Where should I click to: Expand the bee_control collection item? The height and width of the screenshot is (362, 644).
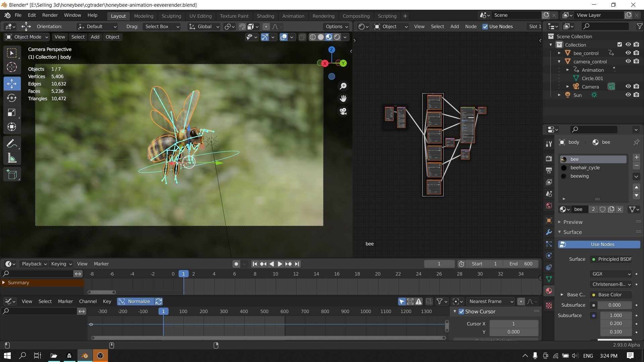coord(559,53)
